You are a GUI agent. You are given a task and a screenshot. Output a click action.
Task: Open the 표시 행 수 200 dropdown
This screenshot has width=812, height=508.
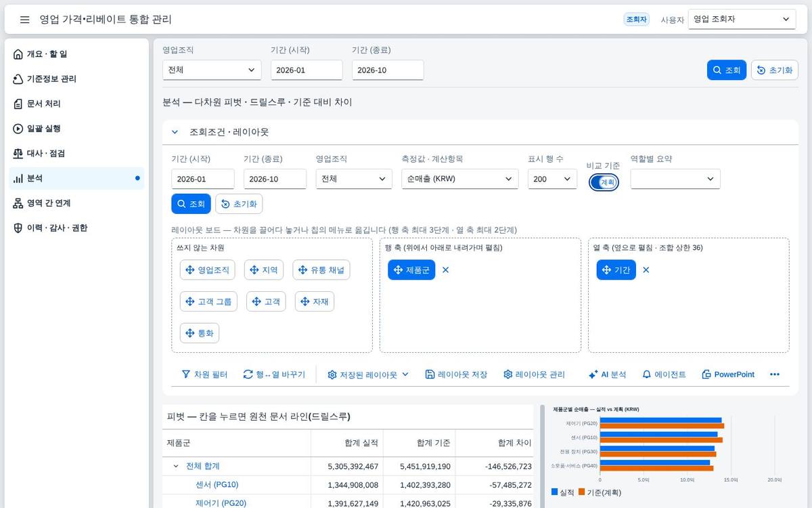click(552, 179)
